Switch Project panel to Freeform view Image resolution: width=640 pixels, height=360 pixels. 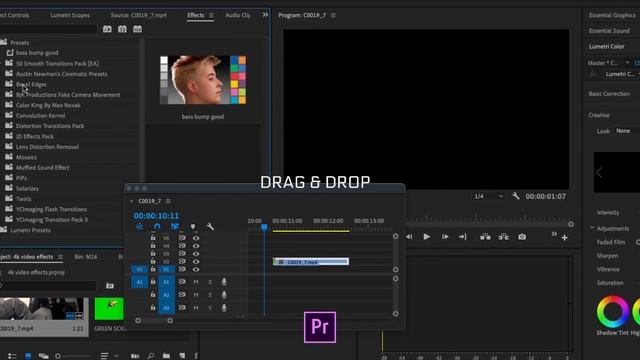[x=43, y=356]
